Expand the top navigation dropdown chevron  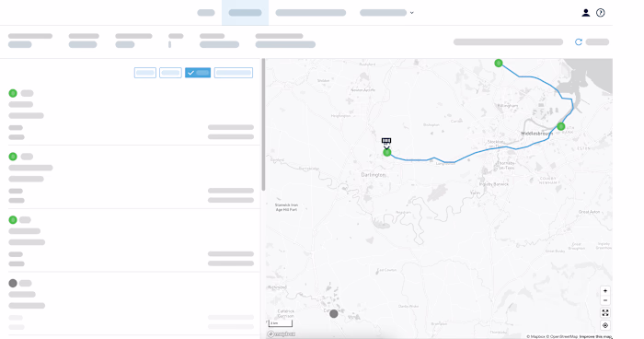click(411, 13)
